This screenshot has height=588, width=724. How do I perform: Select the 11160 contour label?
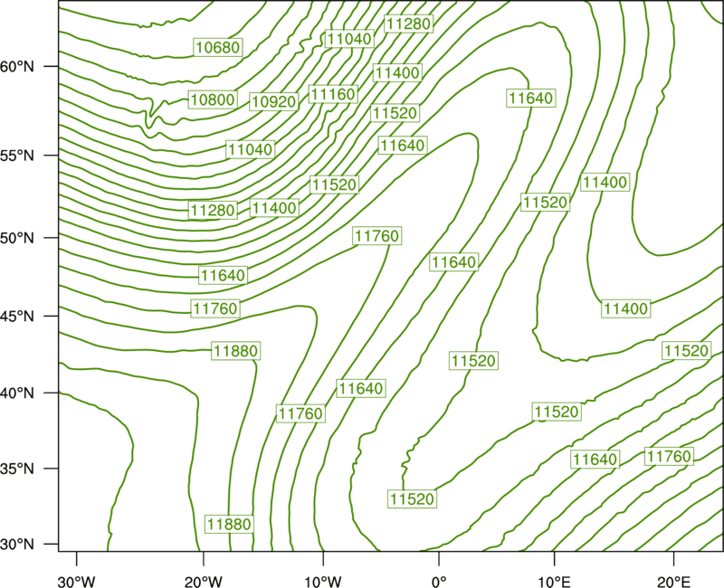[x=333, y=94]
